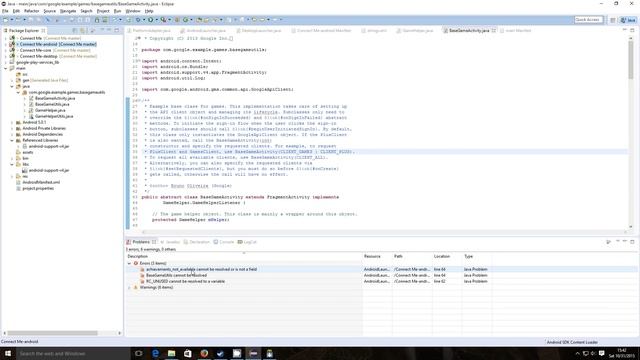Select AndroidManifest.xml file
640x360 pixels.
pyautogui.click(x=41, y=182)
